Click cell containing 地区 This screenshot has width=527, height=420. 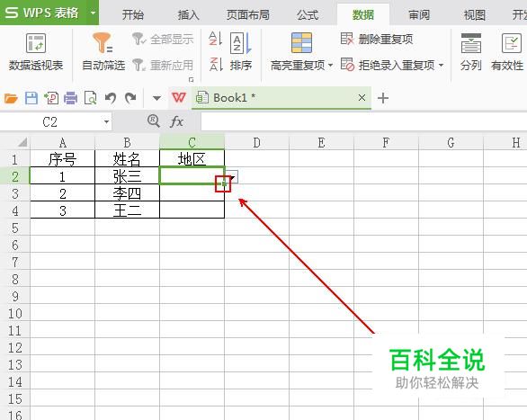(x=192, y=159)
